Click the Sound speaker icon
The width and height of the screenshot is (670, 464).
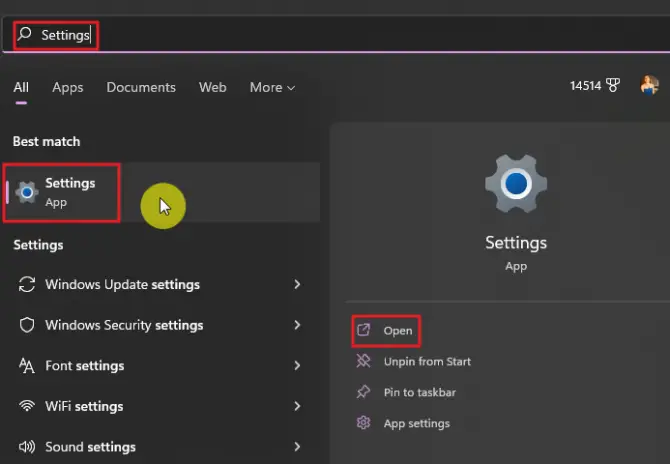pyautogui.click(x=27, y=447)
